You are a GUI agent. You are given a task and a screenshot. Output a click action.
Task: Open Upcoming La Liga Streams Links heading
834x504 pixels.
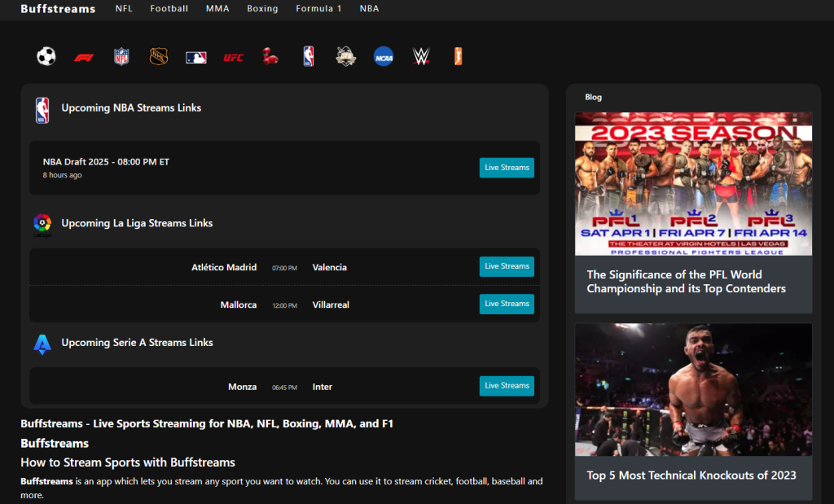137,223
